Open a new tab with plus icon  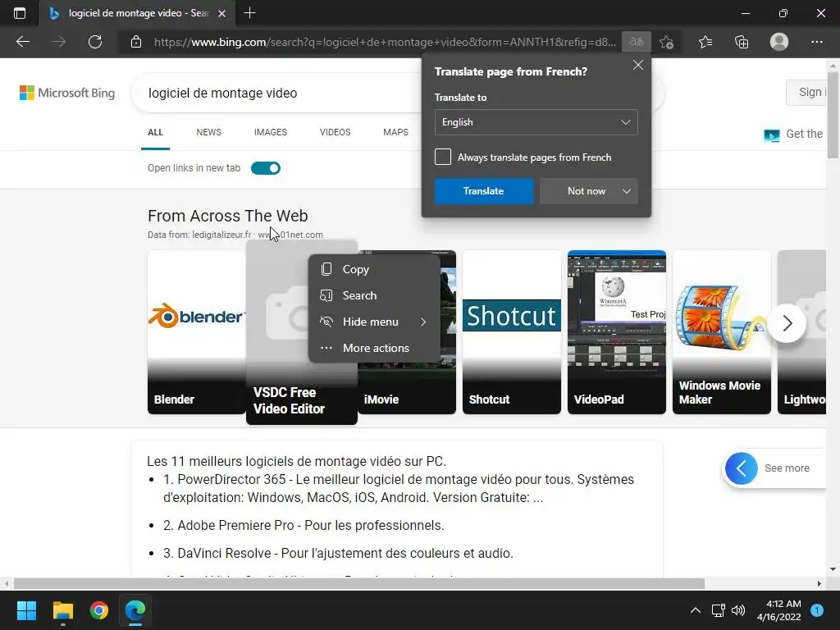pyautogui.click(x=249, y=13)
